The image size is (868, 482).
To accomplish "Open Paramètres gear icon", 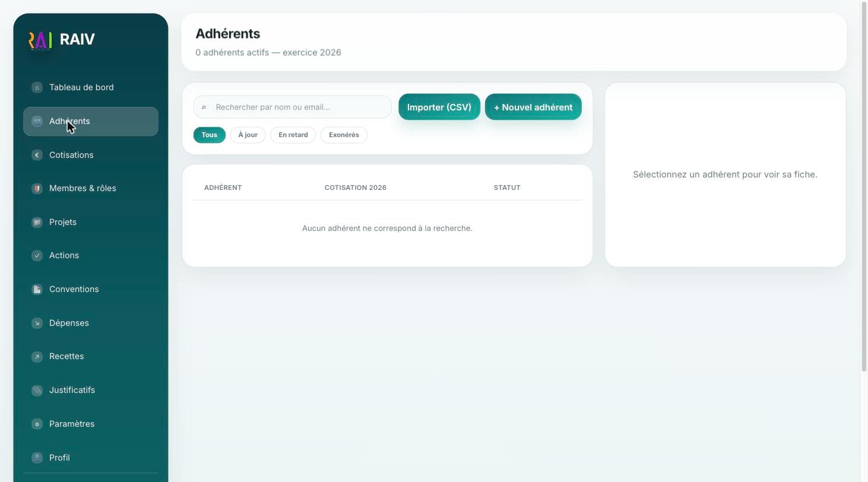I will (37, 424).
